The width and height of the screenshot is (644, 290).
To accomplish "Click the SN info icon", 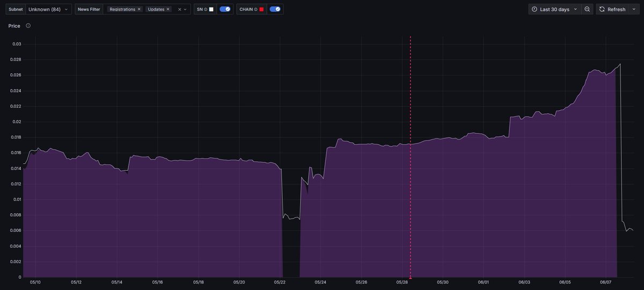I will click(206, 9).
